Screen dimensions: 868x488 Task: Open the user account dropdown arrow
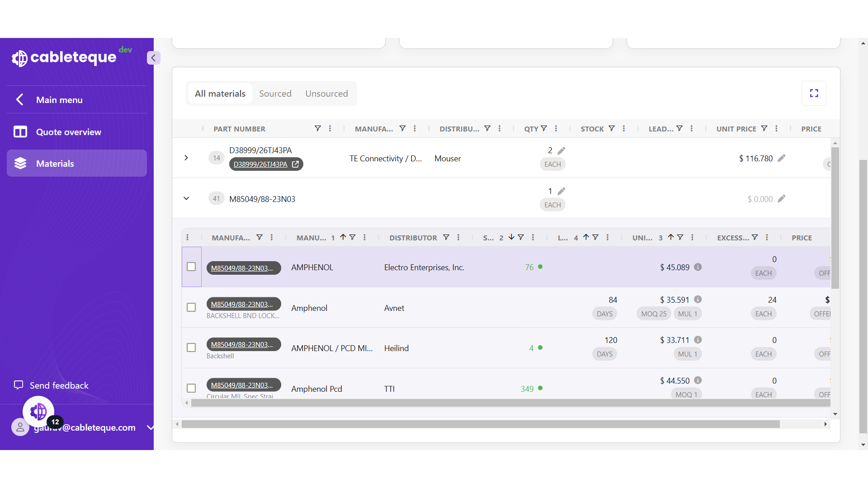(x=150, y=427)
